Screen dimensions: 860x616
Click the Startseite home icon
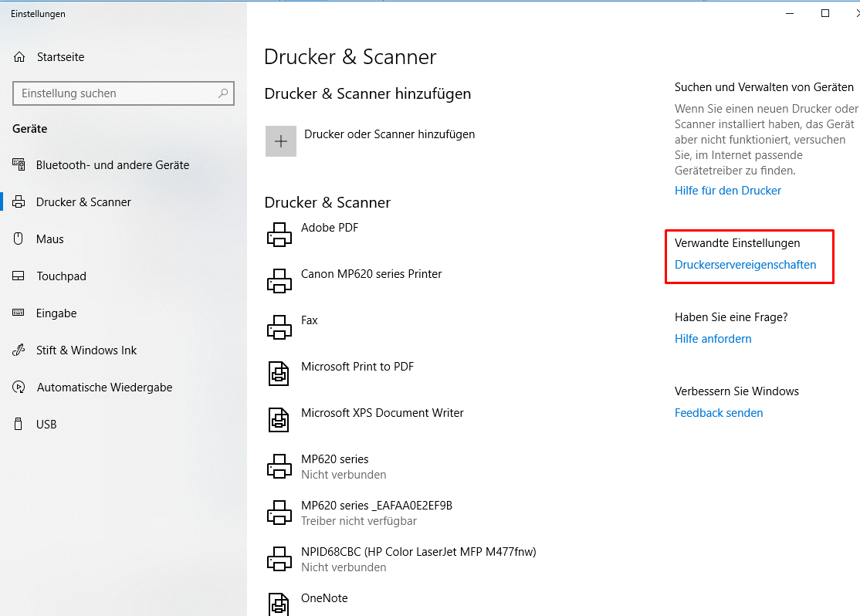pyautogui.click(x=19, y=57)
